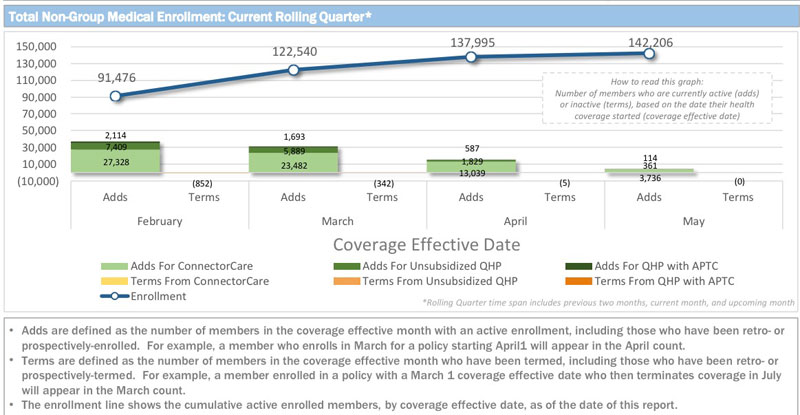Click the Terms From ConnectorCare legend swatch
Viewport: 800px width, 415px height.
(116, 281)
